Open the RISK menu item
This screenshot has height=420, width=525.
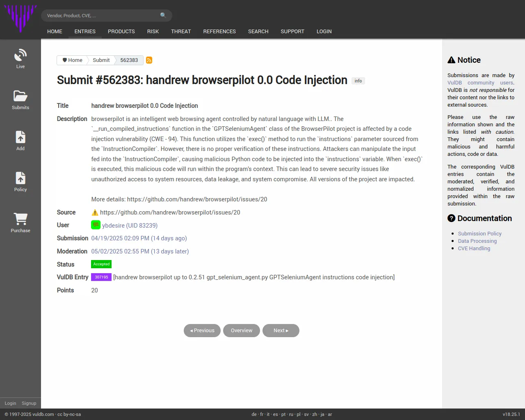click(x=153, y=31)
